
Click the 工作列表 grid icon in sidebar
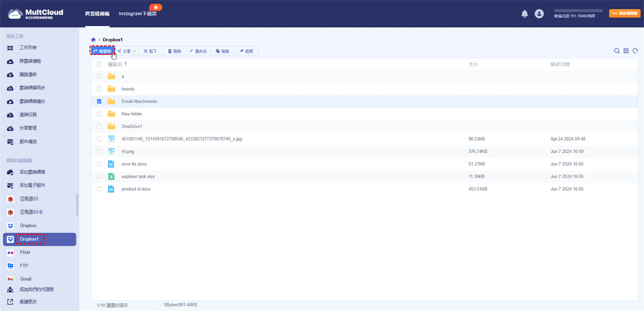(10, 48)
